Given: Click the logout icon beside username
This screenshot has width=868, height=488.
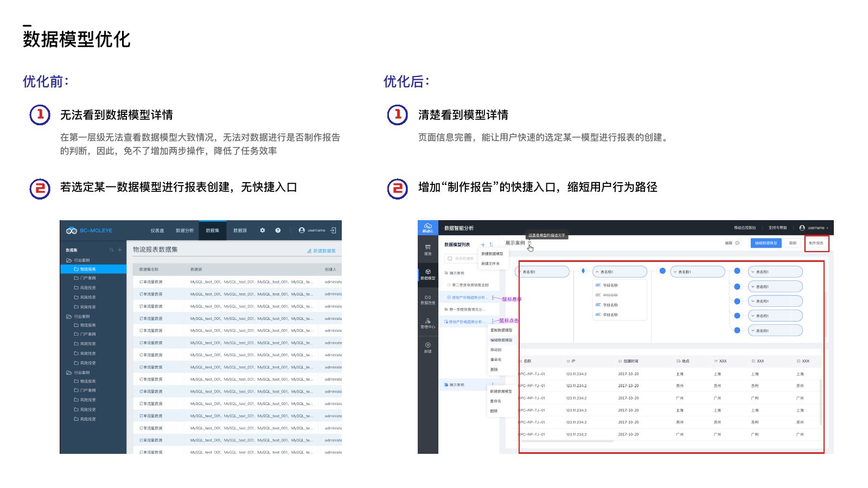Looking at the screenshot, I should click(333, 230).
